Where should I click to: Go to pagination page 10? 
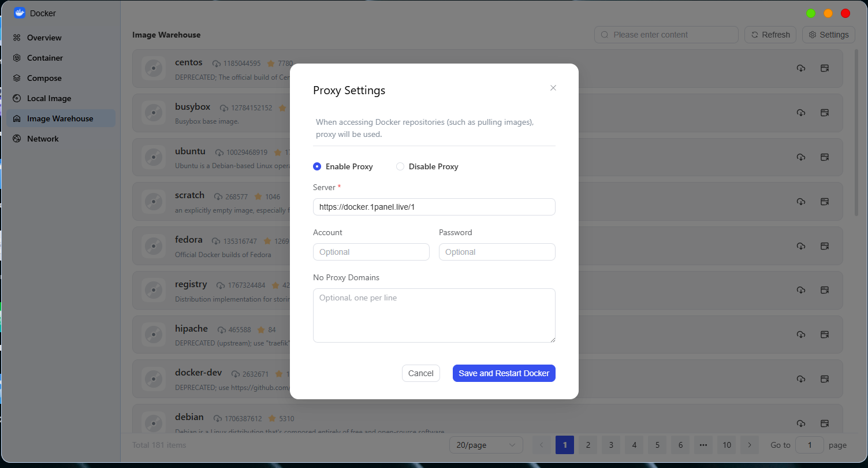[x=727, y=445]
